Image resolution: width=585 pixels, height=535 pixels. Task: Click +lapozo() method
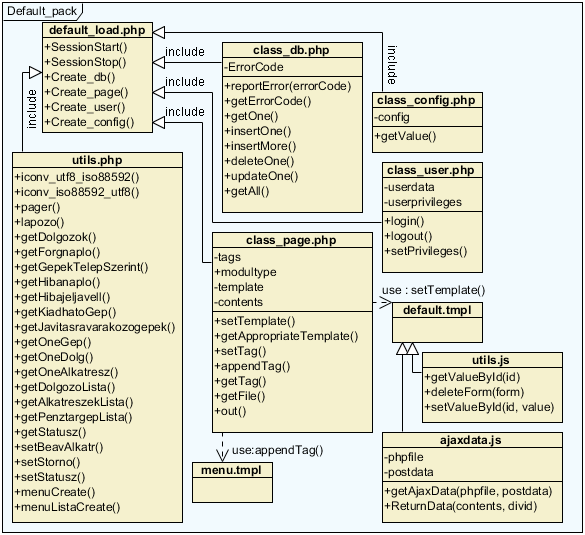39,222
